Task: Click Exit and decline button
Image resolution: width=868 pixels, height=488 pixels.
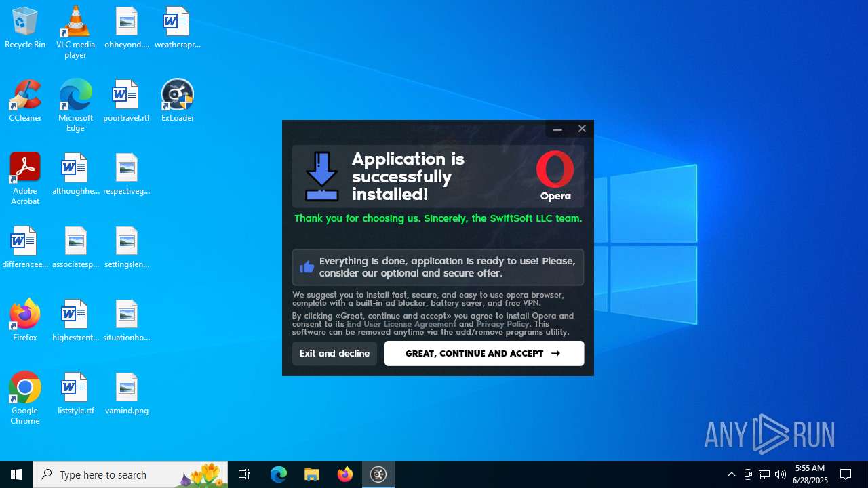Action: point(334,354)
